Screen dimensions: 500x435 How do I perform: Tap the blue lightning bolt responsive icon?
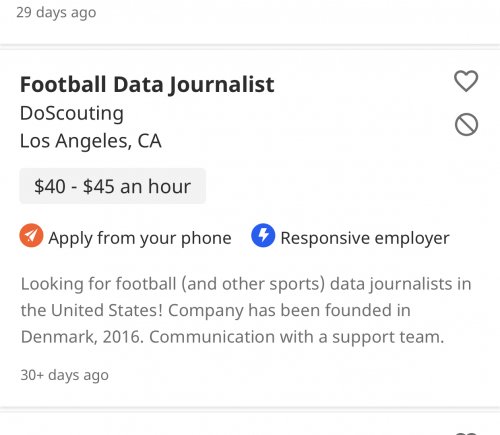point(263,235)
